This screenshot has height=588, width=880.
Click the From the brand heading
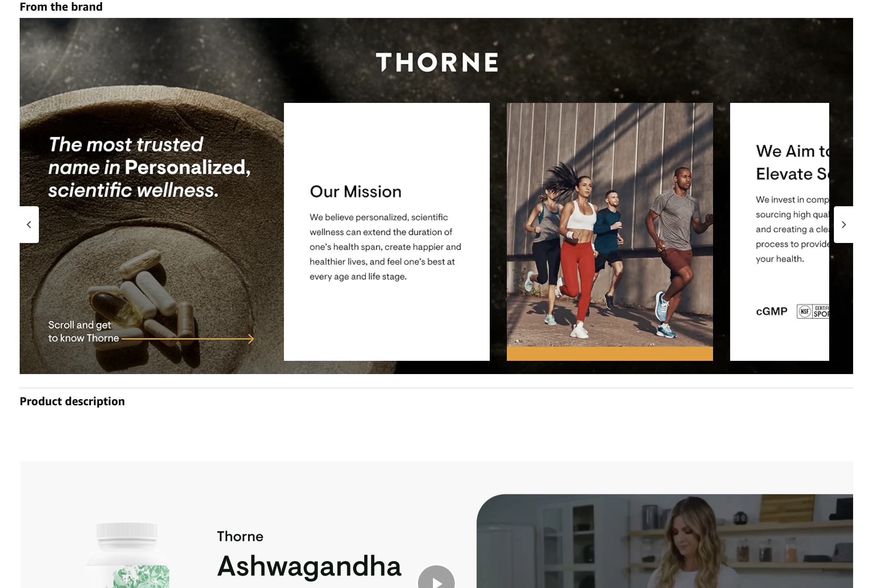(x=61, y=7)
